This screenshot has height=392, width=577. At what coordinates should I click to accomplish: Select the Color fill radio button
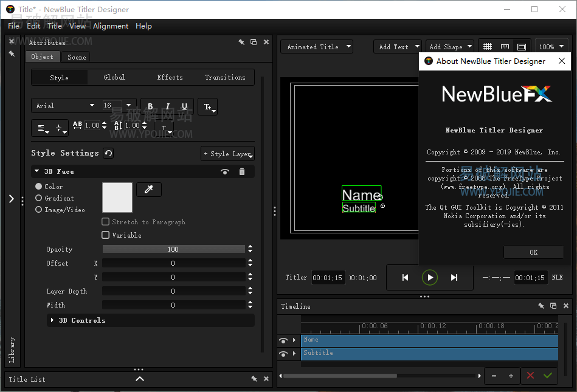[x=38, y=187]
